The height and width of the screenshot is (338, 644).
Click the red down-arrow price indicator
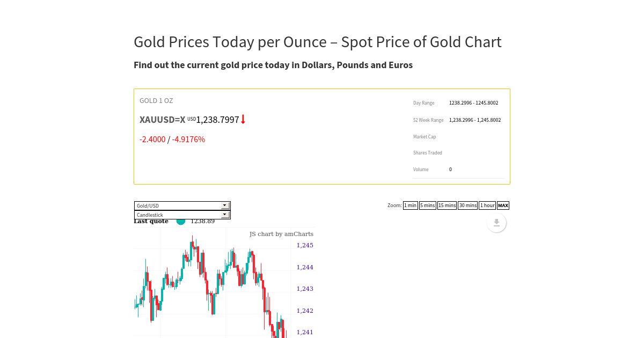(243, 120)
